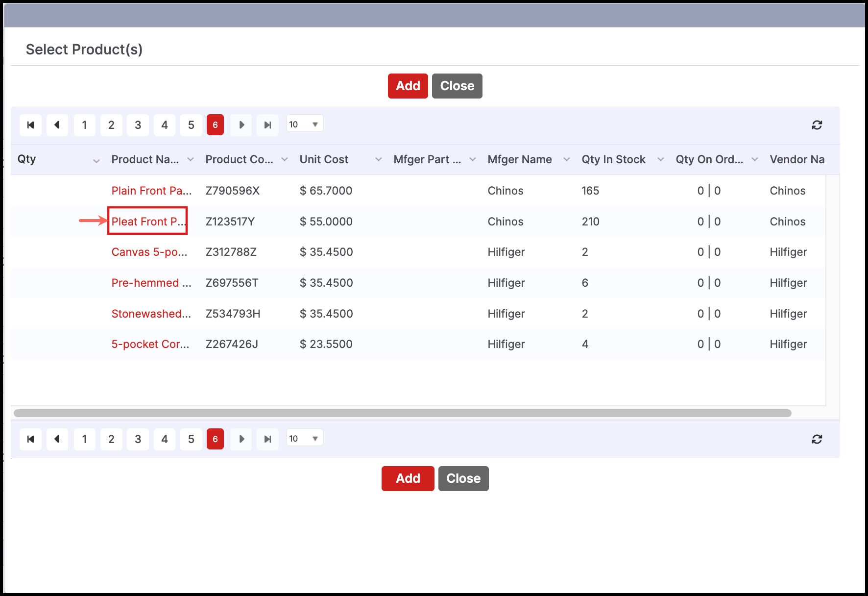This screenshot has height=596, width=868.
Task: Click the top Add button
Action: point(408,86)
